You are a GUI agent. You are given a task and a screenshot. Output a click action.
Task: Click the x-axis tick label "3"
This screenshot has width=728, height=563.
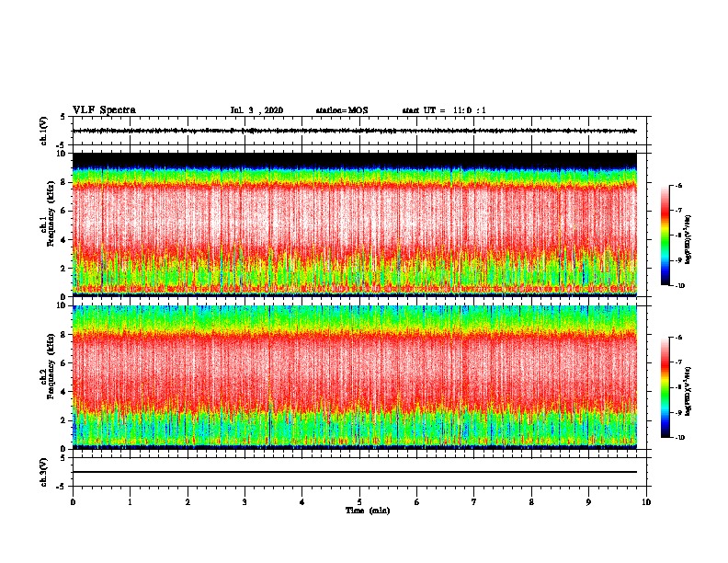pos(245,502)
